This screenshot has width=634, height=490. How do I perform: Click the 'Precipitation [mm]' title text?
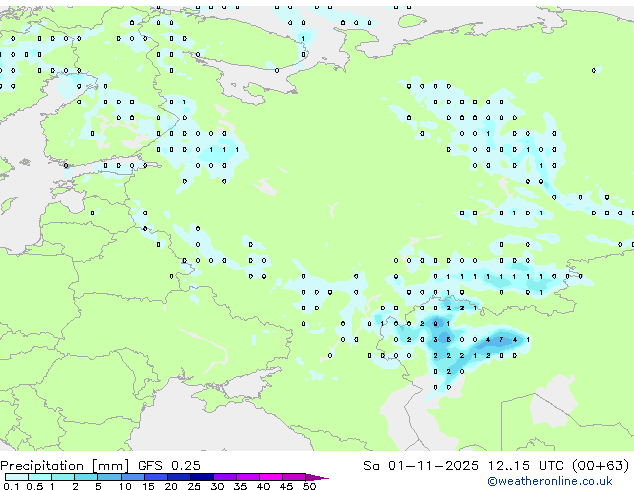coord(65,466)
